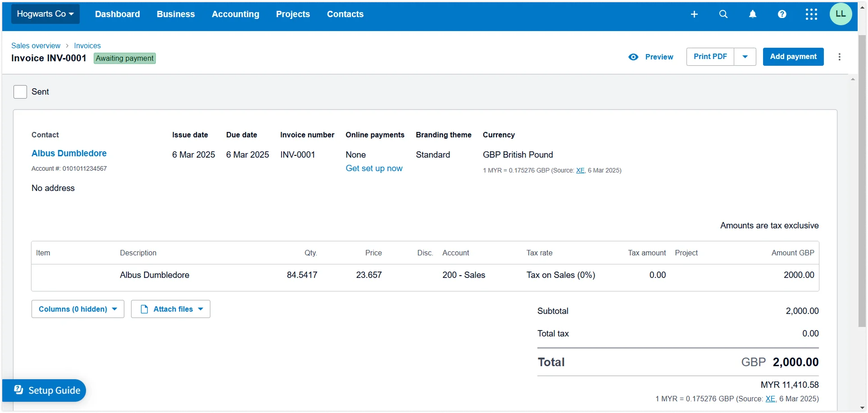Viewport: 868px width, 413px height.
Task: Click the Amounts are tax exclusive text
Action: pyautogui.click(x=769, y=226)
